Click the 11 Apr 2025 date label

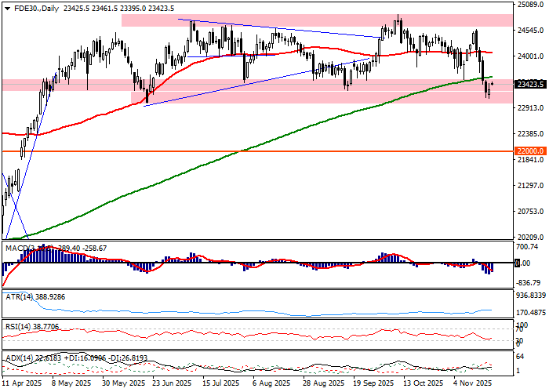pyautogui.click(x=22, y=385)
